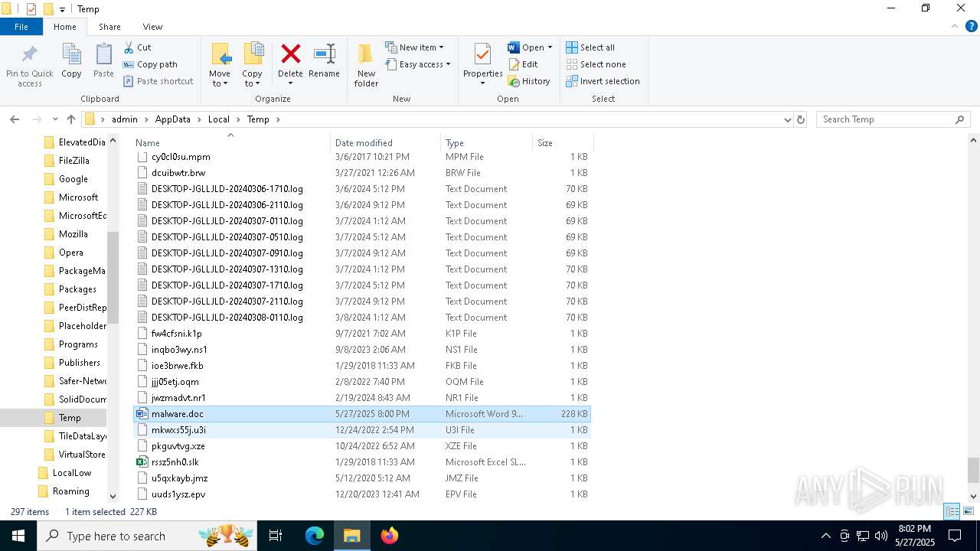Switch to the Home ribbon tab
The image size is (980, 551).
click(65, 27)
